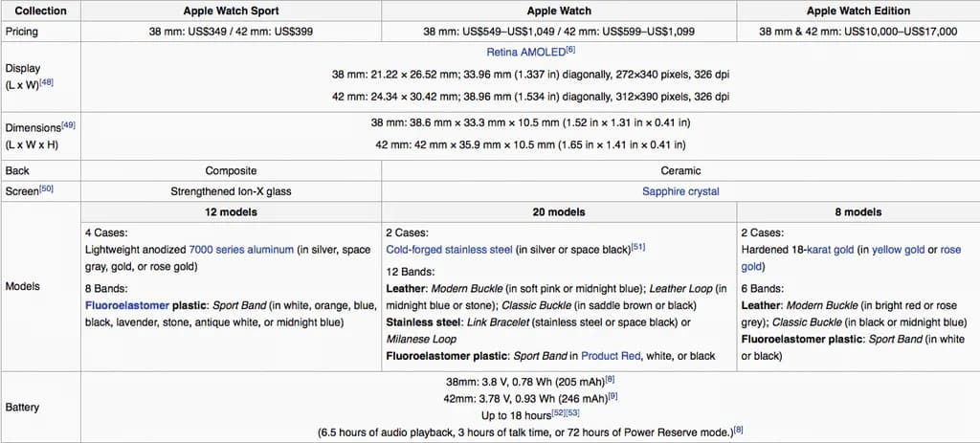Follow the Product Red link
This screenshot has height=443, width=980.
click(611, 356)
